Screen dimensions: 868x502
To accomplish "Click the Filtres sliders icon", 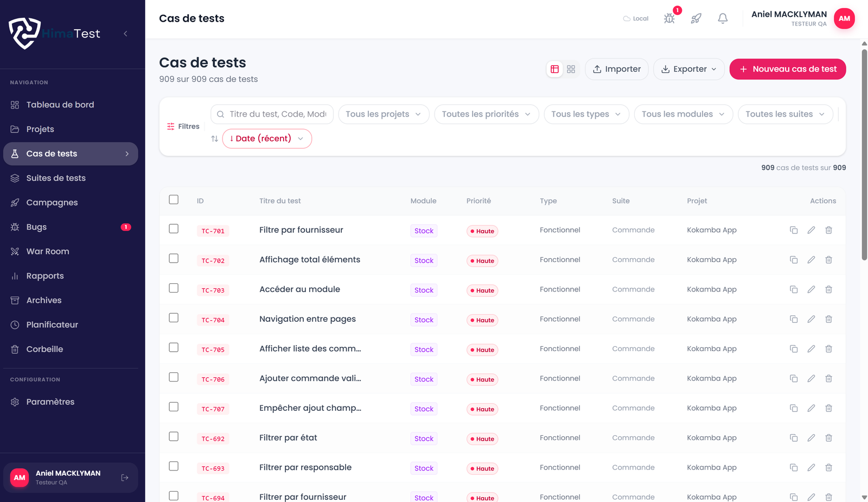I will pyautogui.click(x=171, y=126).
